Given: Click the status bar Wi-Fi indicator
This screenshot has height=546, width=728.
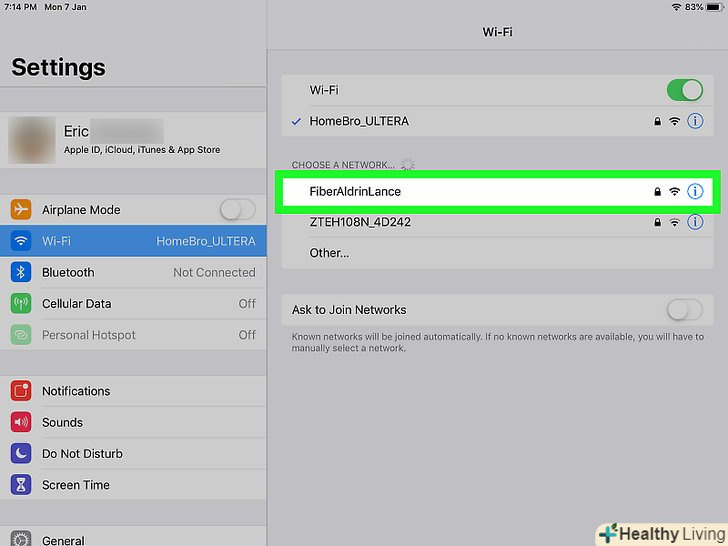Looking at the screenshot, I should coord(676,7).
